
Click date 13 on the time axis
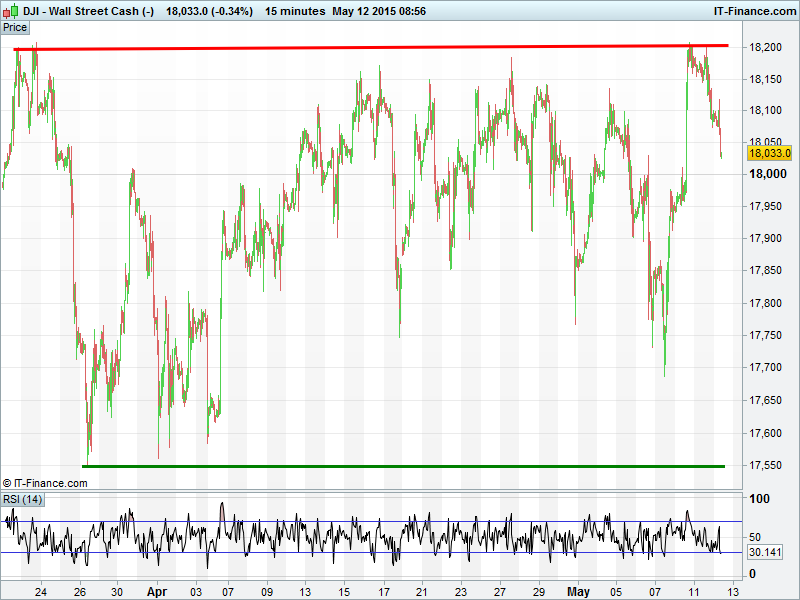coord(733,591)
